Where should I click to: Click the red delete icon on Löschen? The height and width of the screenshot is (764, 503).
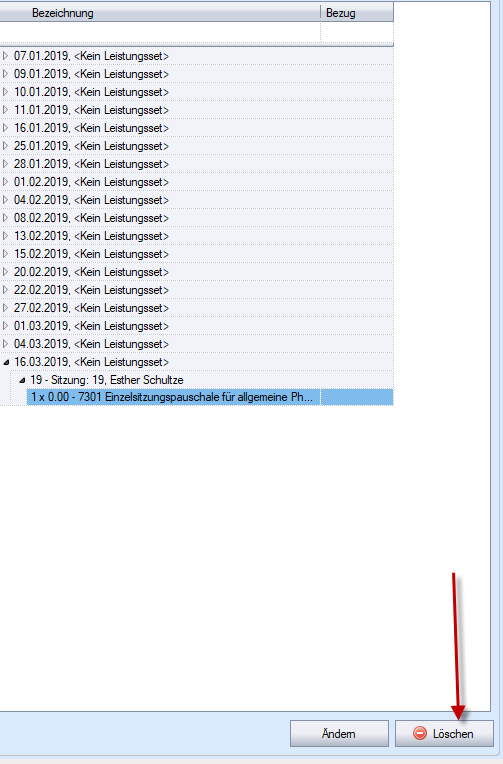point(420,733)
